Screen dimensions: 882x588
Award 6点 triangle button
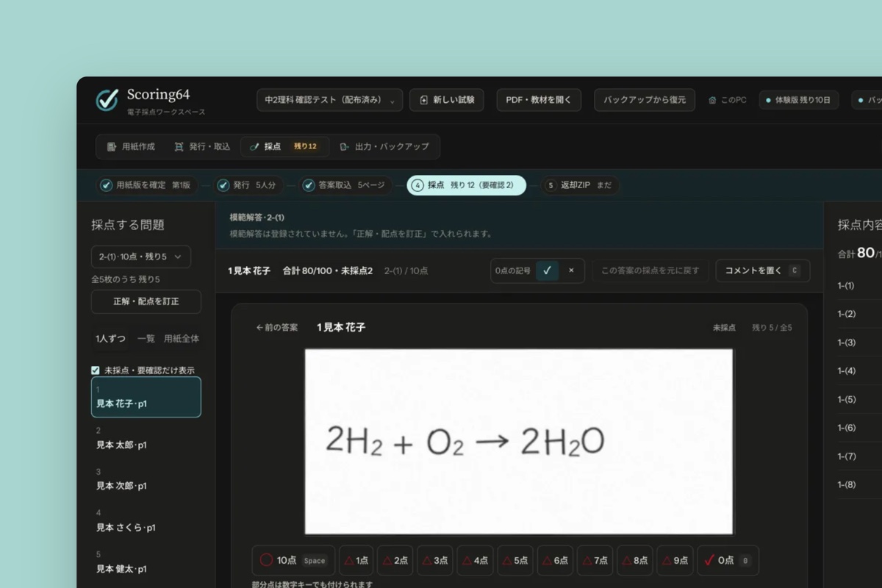click(x=555, y=560)
